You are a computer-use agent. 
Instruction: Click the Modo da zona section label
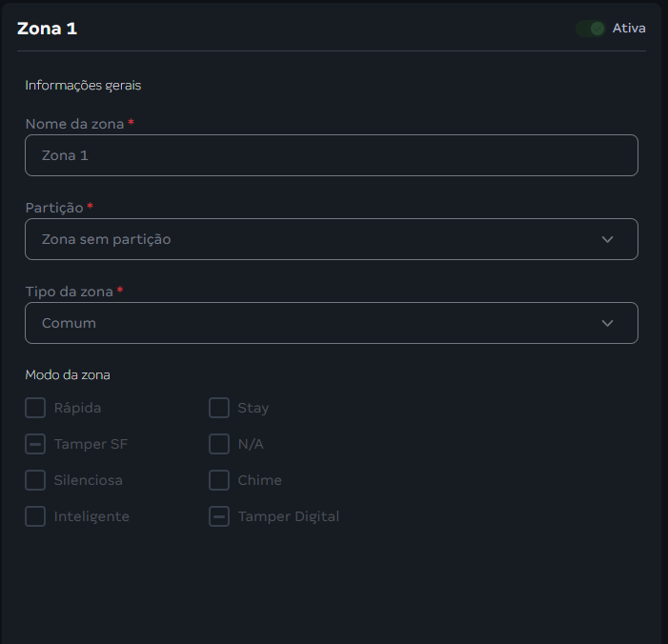[x=68, y=374]
